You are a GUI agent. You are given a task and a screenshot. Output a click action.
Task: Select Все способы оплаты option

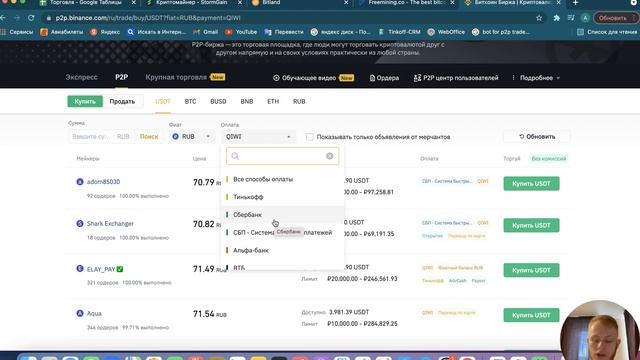(x=282, y=179)
